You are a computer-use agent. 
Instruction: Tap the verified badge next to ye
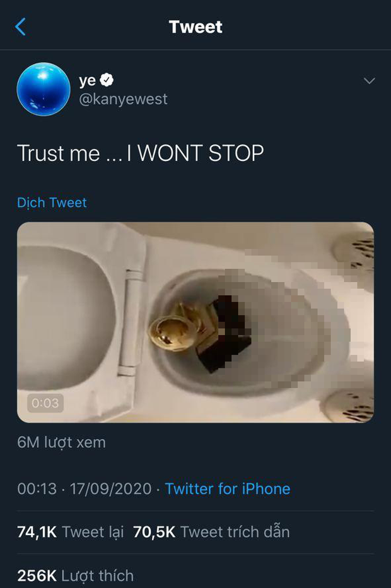click(x=107, y=80)
